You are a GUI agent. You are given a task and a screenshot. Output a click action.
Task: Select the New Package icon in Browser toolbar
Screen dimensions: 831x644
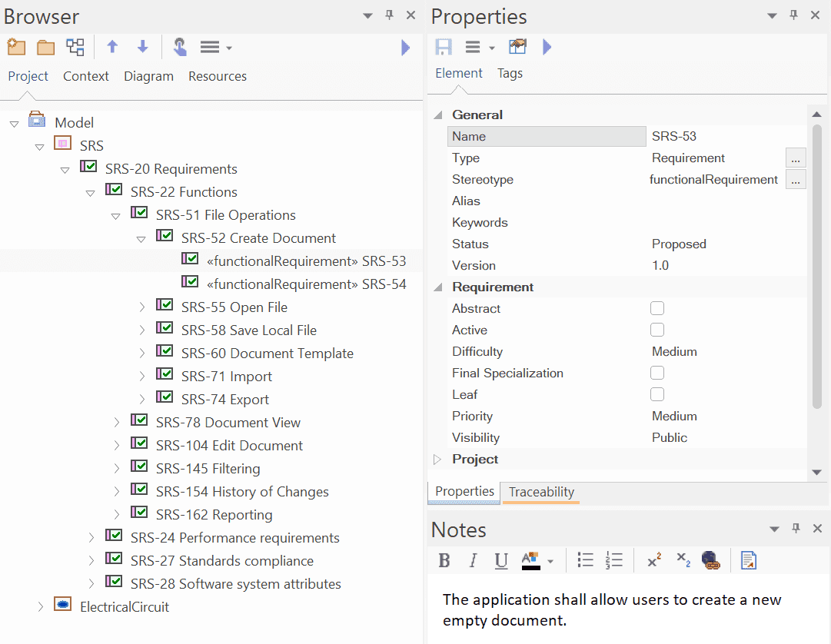[x=16, y=47]
